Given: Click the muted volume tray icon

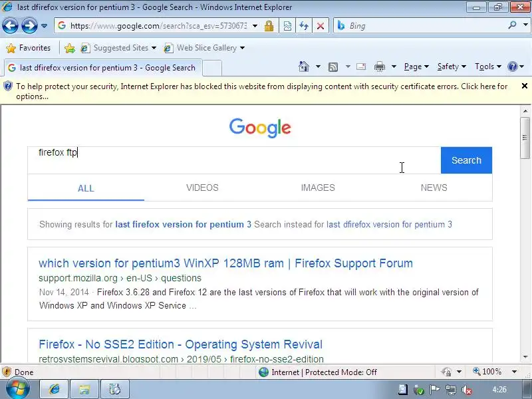Looking at the screenshot, I should (467, 390).
